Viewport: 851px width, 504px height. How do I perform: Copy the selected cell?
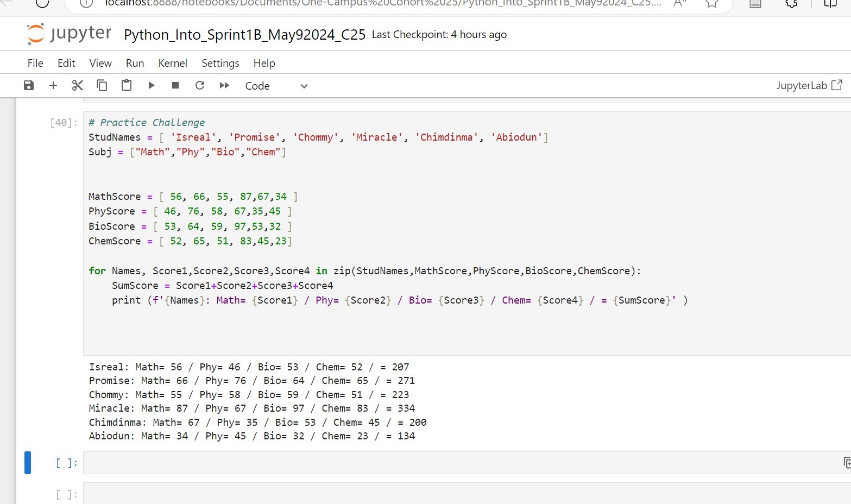coord(102,85)
